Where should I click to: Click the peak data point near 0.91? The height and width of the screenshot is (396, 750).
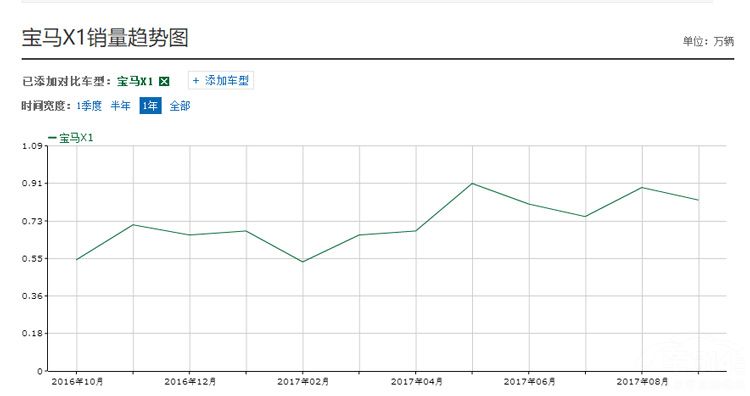point(472,183)
